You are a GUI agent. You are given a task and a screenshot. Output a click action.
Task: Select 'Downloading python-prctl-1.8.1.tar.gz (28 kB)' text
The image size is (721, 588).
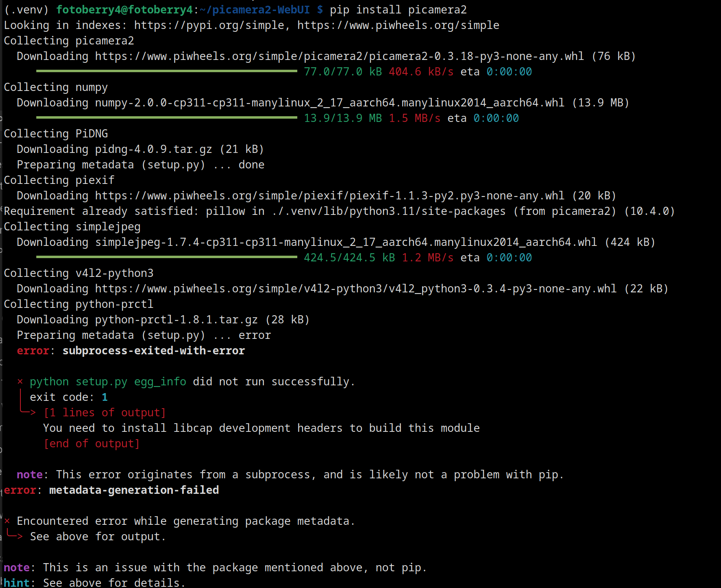(164, 320)
